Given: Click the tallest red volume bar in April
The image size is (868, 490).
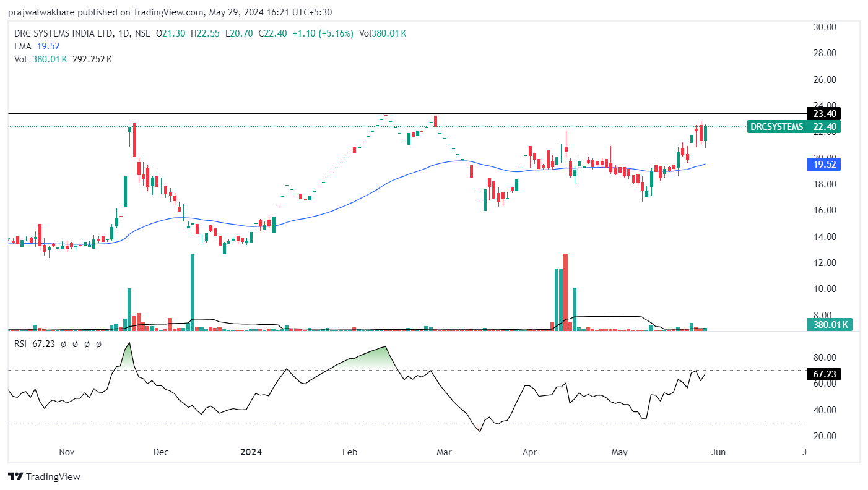Looking at the screenshot, I should pos(565,292).
